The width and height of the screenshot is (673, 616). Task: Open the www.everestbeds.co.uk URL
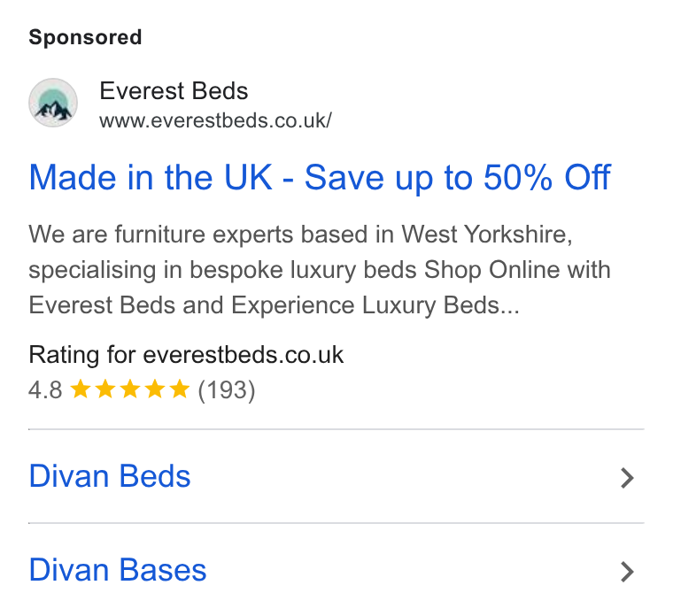tap(215, 120)
